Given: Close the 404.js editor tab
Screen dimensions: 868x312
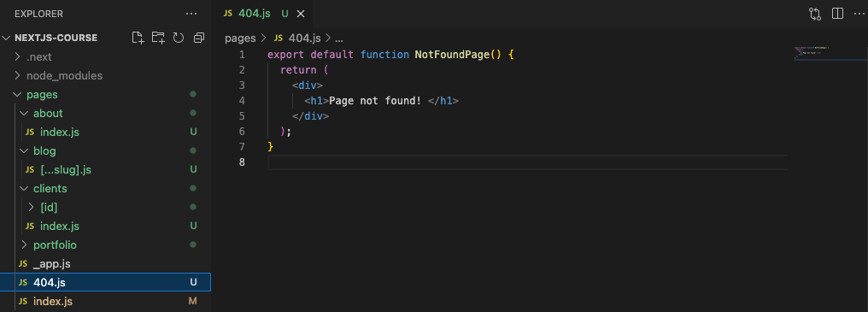Looking at the screenshot, I should [301, 14].
